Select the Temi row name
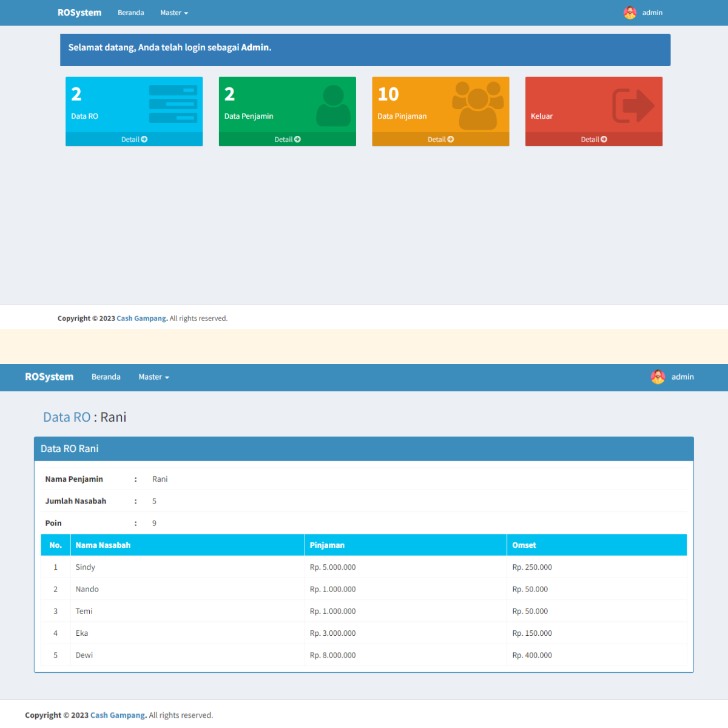 [x=84, y=611]
